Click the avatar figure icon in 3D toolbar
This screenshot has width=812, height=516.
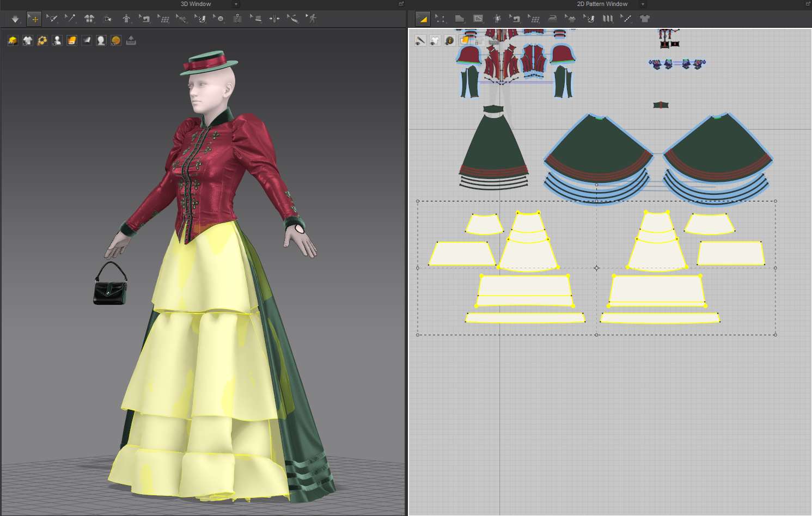point(126,19)
